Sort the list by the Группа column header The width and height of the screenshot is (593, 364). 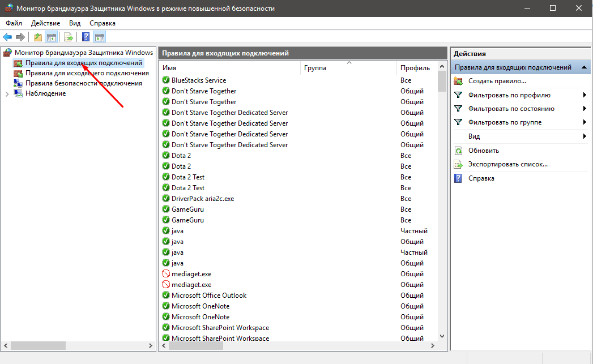pos(349,68)
